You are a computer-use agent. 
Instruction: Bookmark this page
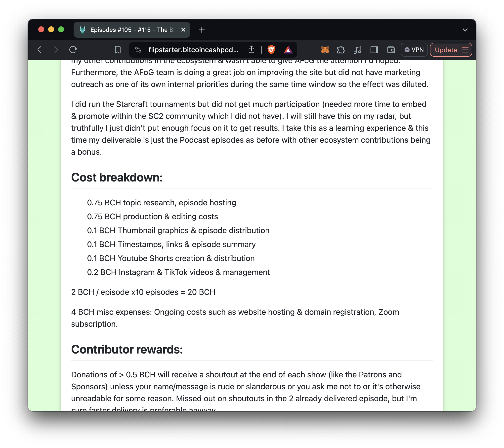[118, 50]
